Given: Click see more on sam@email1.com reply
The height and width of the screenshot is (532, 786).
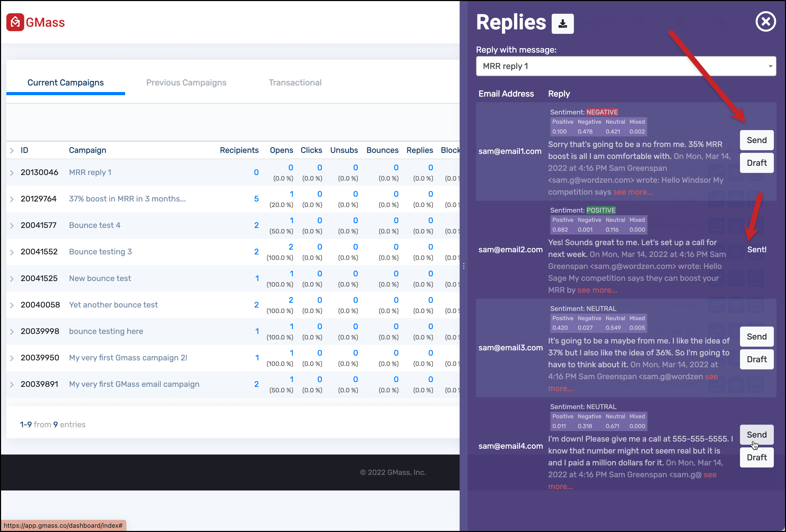Looking at the screenshot, I should tap(633, 192).
